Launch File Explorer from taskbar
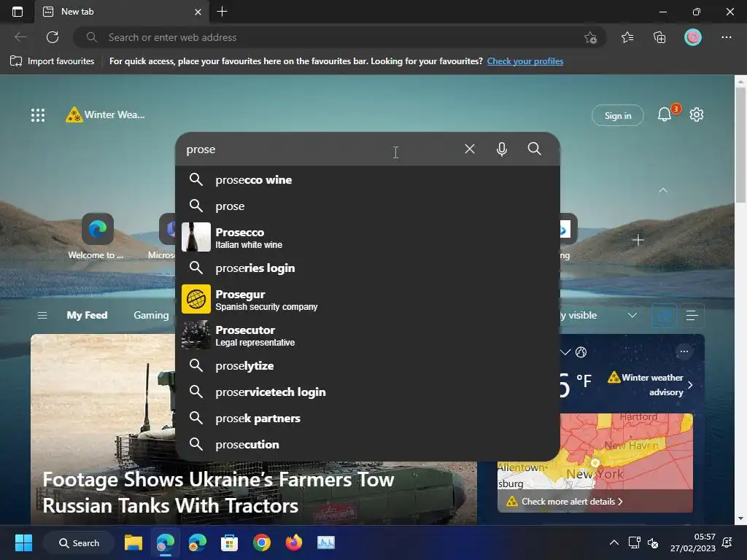The height and width of the screenshot is (560, 747). [133, 542]
